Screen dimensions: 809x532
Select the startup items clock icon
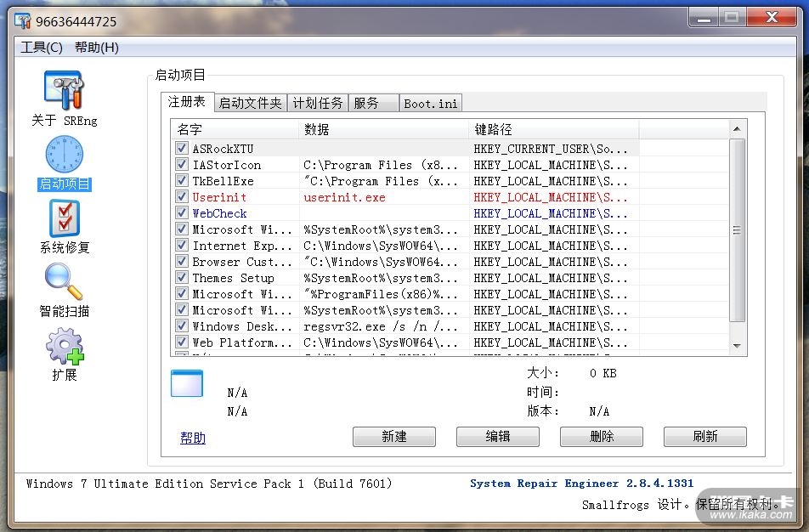click(64, 155)
